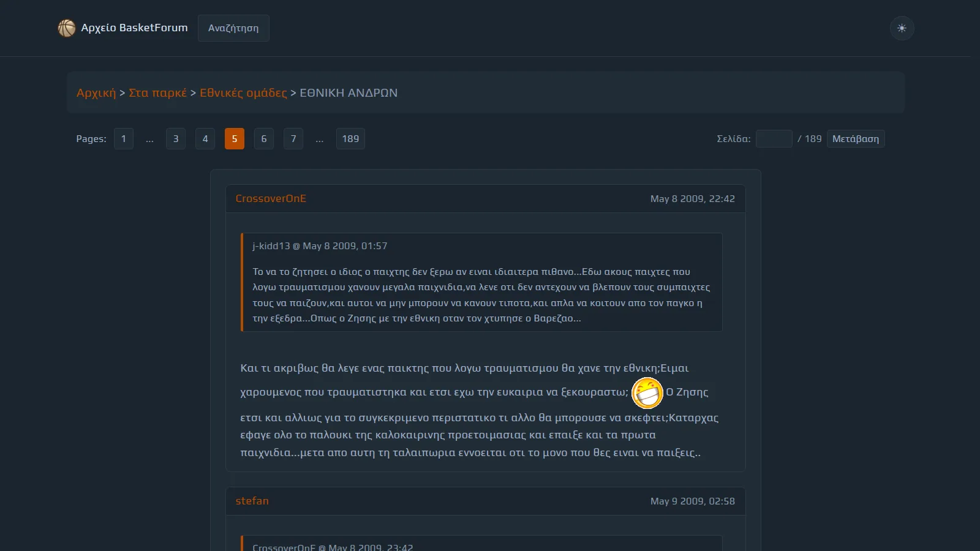Click the j-kidd13 quoted post header
980x551 pixels.
tap(320, 246)
